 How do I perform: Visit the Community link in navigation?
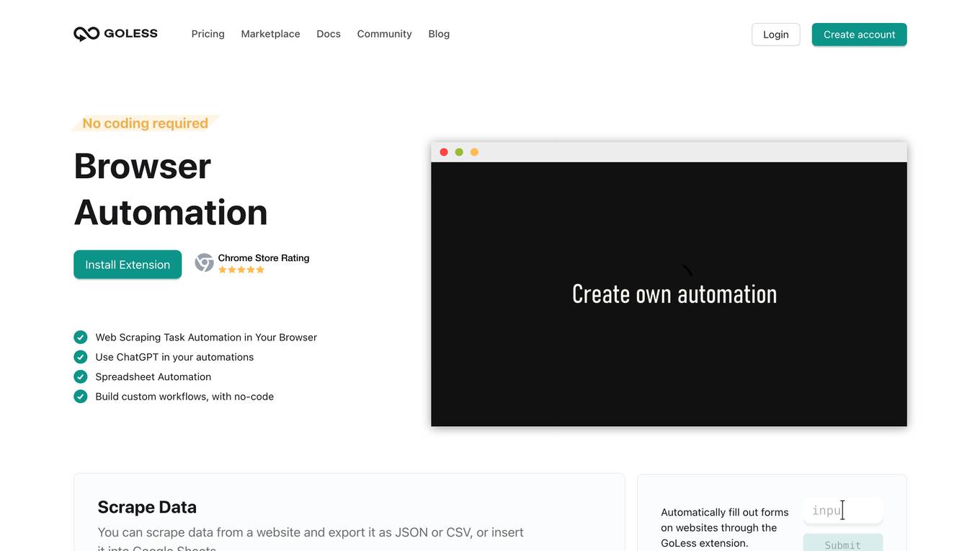pos(384,34)
